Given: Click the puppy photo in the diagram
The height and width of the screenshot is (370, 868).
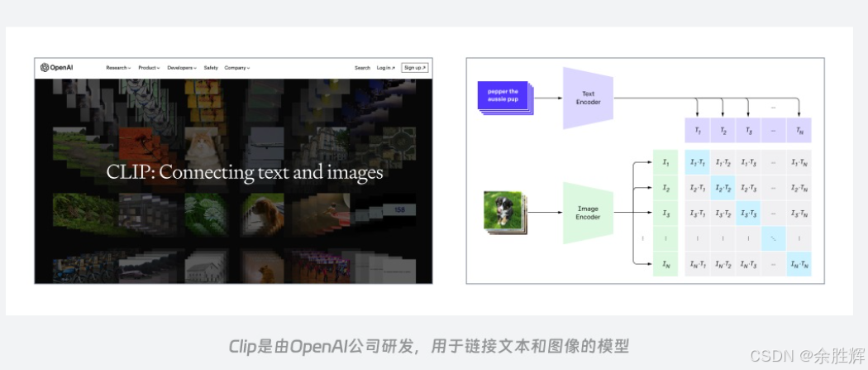Looking at the screenshot, I should [x=504, y=212].
